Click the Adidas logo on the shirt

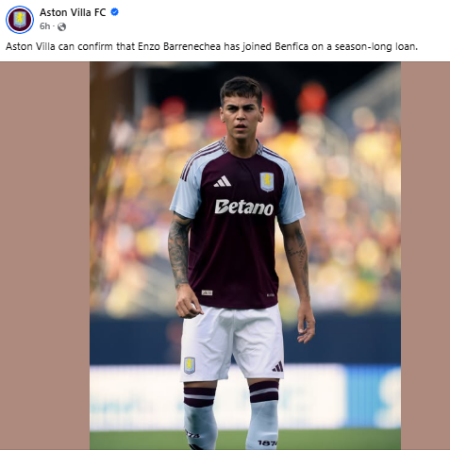click(222, 182)
